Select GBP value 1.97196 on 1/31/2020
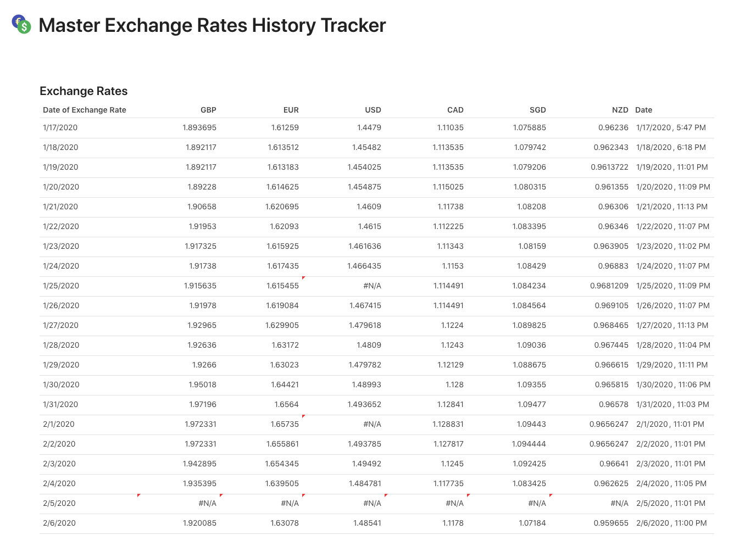 pos(203,404)
